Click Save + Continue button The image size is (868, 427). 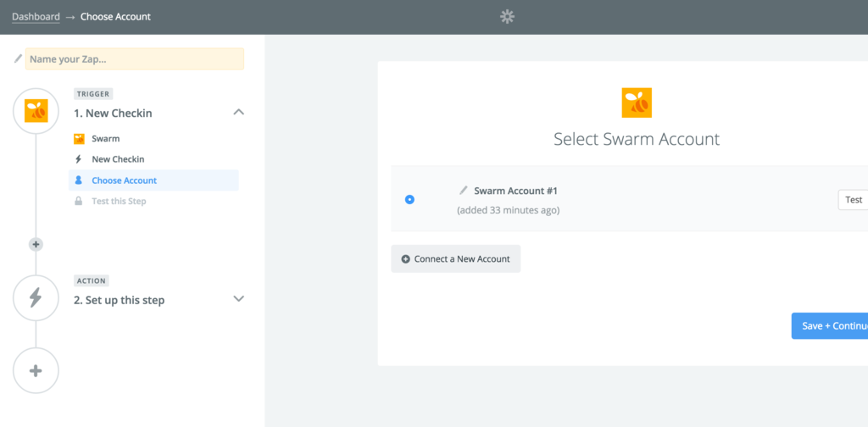tap(830, 326)
